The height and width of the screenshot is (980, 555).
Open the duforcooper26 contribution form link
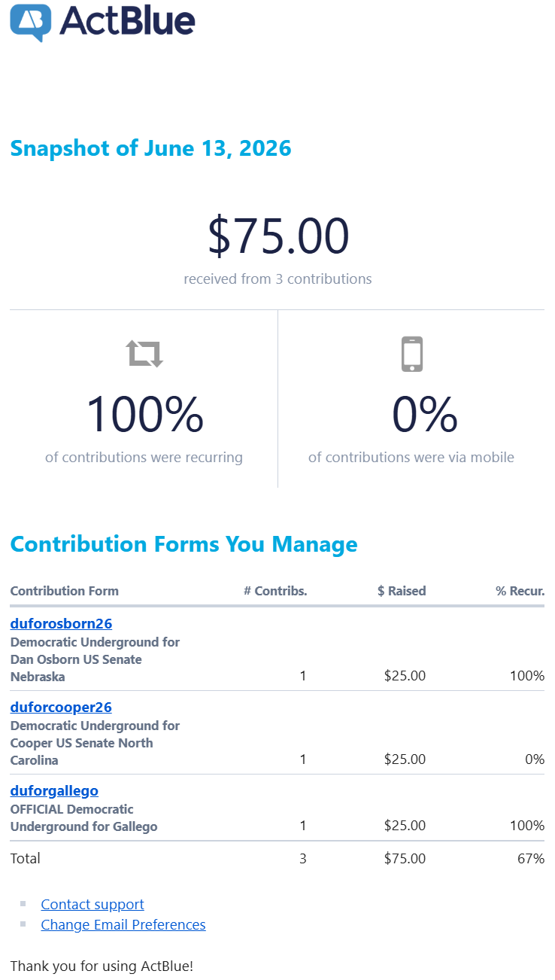[61, 707]
